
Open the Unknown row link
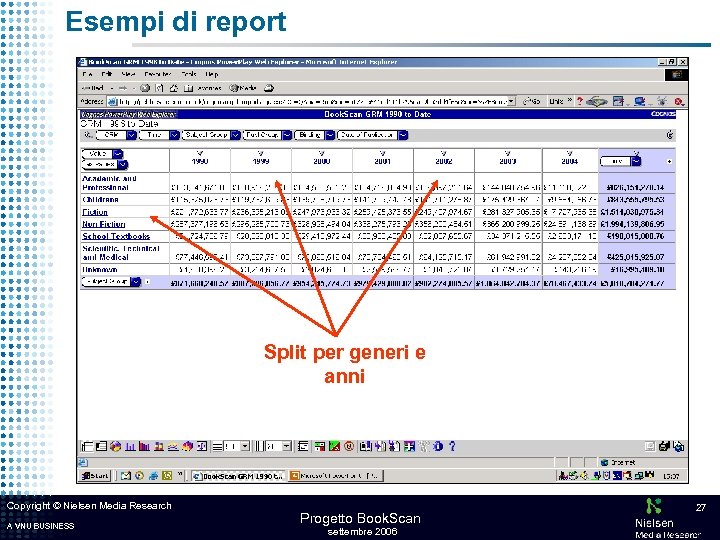point(100,270)
